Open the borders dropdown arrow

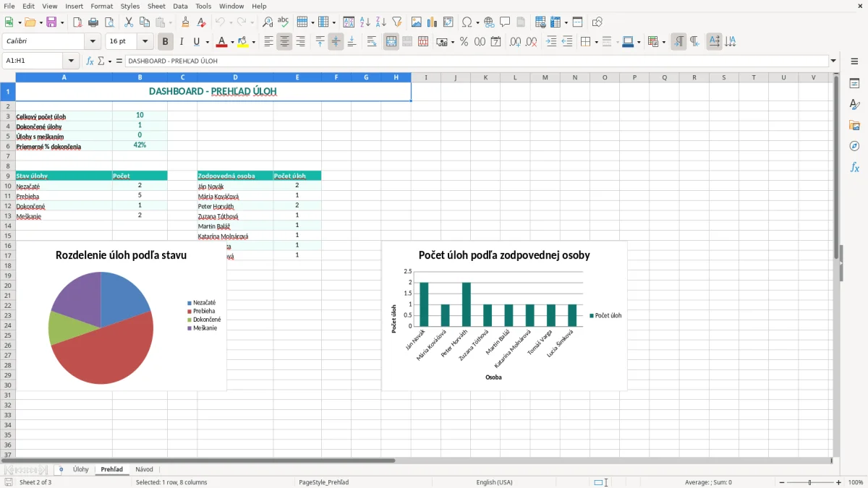596,42
